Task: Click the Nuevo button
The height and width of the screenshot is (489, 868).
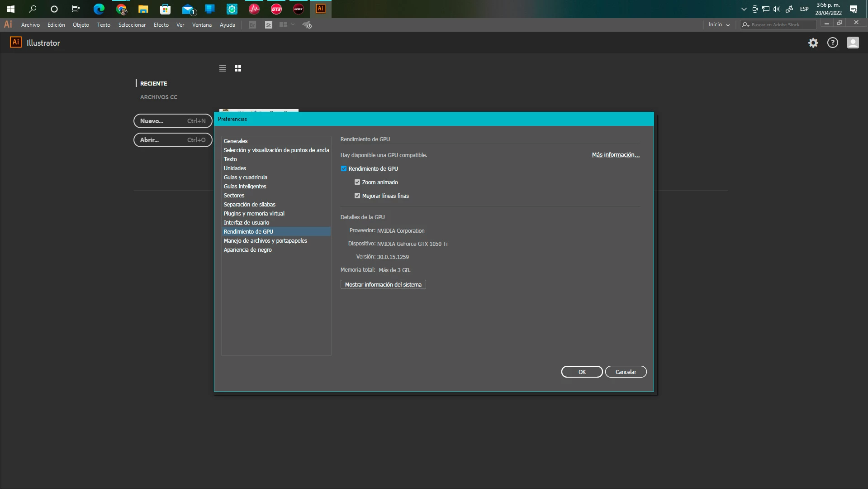Action: coord(173,121)
